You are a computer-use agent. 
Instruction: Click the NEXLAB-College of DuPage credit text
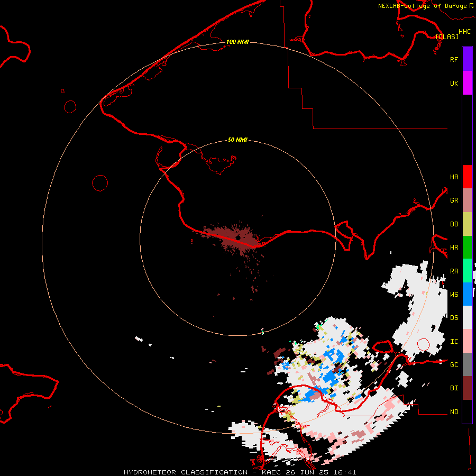425,6
